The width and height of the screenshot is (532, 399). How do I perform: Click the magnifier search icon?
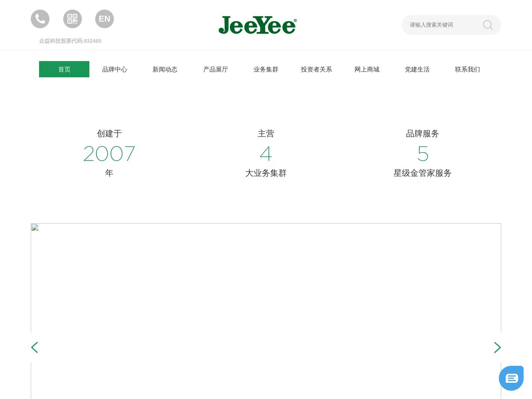(x=488, y=25)
